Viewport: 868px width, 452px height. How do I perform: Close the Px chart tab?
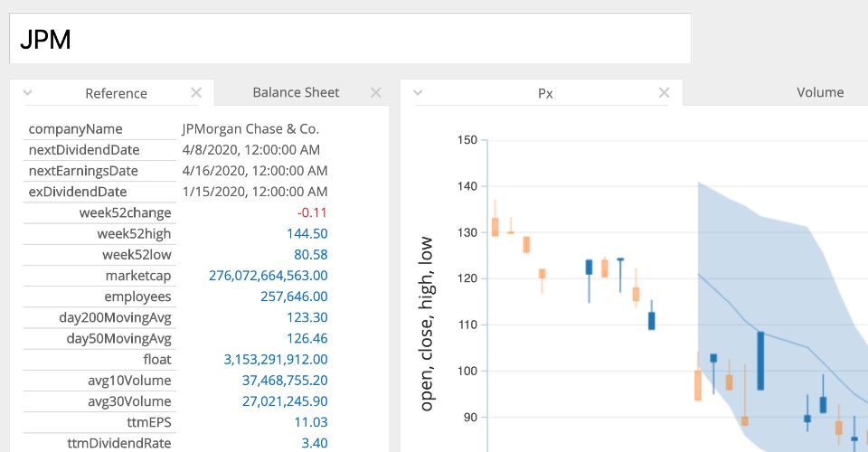click(664, 92)
